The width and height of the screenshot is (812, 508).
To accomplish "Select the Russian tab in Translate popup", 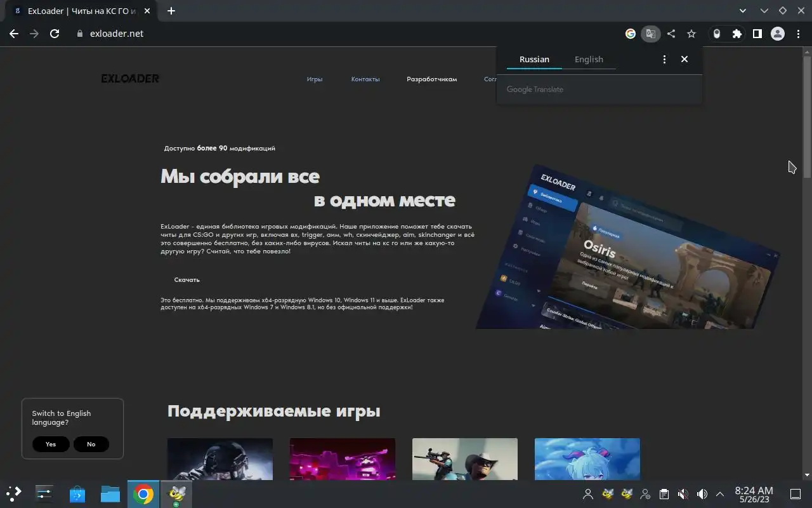I will (534, 59).
